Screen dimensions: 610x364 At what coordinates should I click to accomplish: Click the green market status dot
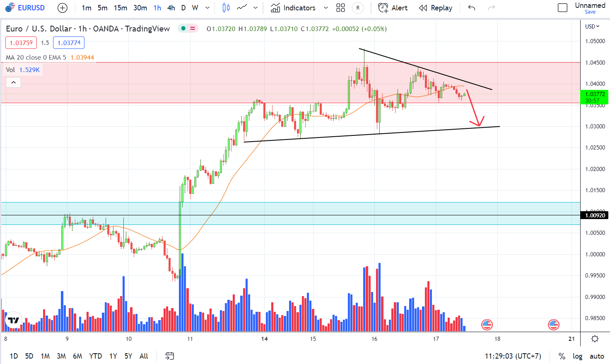pyautogui.click(x=183, y=29)
